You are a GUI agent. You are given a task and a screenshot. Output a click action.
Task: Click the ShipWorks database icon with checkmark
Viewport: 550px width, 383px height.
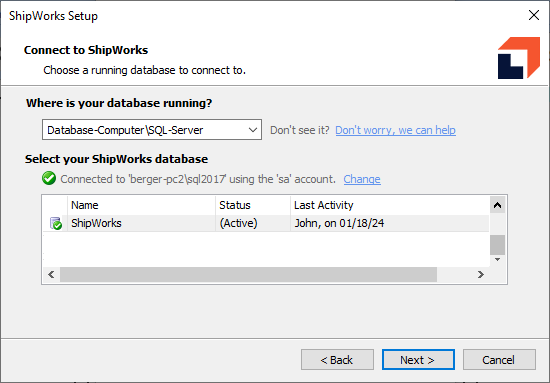click(56, 223)
